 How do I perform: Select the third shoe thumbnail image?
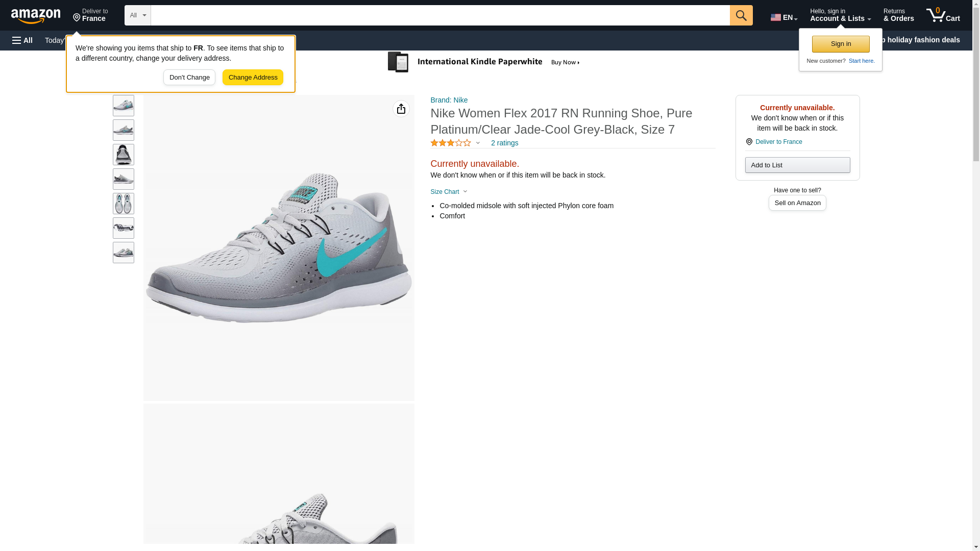[124, 155]
